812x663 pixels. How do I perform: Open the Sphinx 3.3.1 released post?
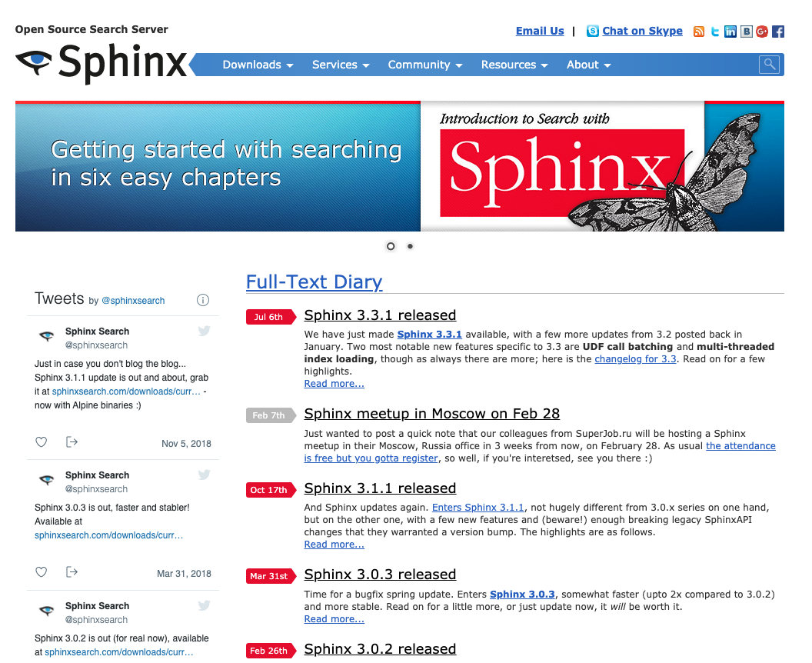point(380,315)
